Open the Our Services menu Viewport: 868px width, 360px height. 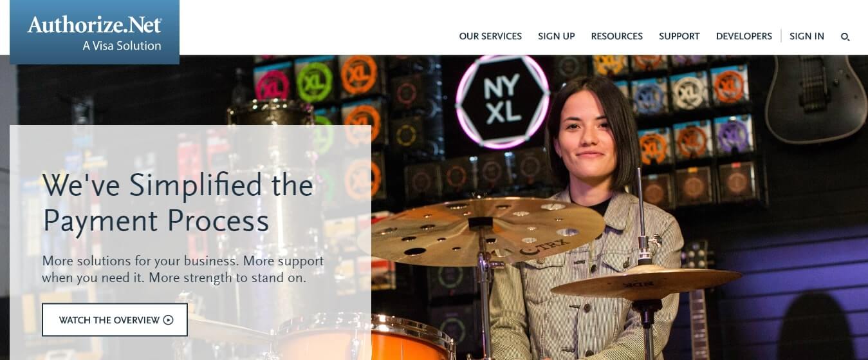click(490, 36)
